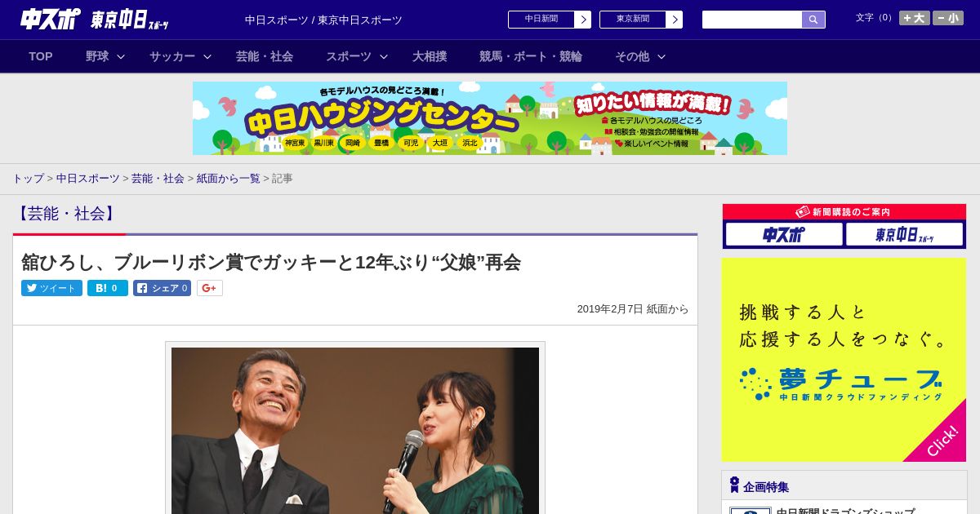Image resolution: width=980 pixels, height=514 pixels.
Task: Click 紙面から一覧 in the breadcrumb
Action: pyautogui.click(x=228, y=178)
